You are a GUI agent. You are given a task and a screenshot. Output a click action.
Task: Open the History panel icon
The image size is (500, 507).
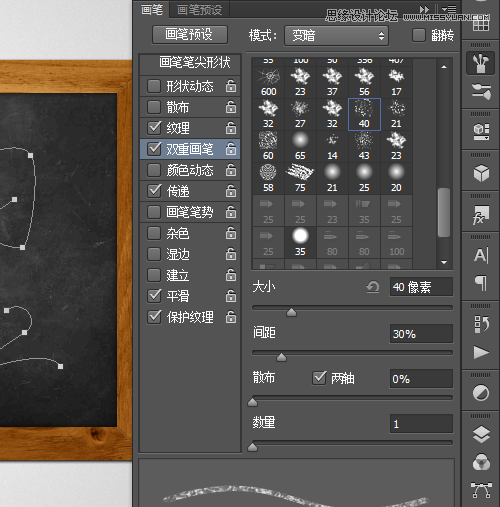coord(481,324)
